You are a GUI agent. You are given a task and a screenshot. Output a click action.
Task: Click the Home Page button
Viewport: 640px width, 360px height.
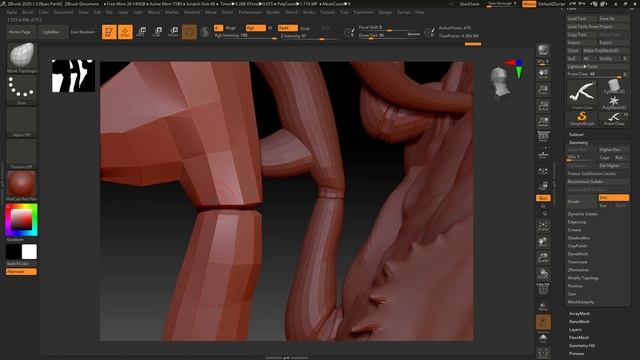pyautogui.click(x=20, y=32)
